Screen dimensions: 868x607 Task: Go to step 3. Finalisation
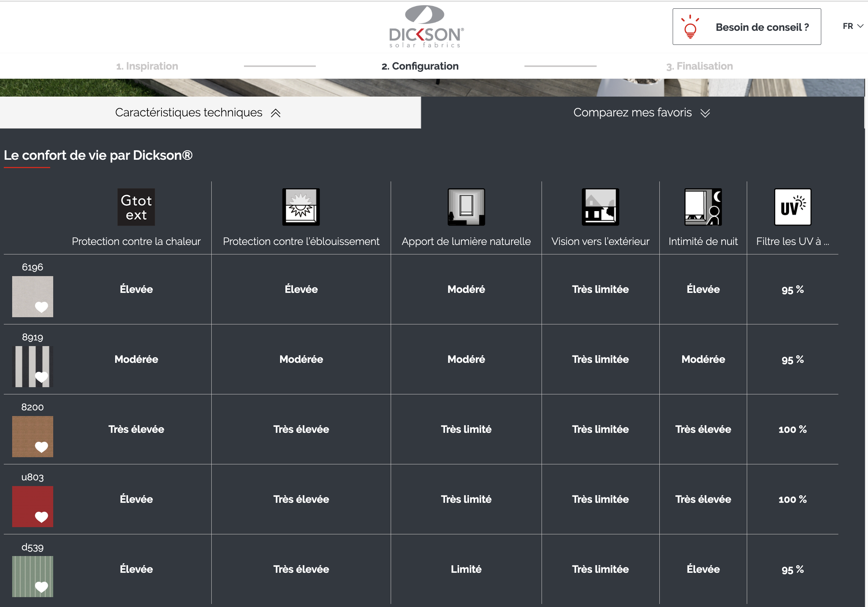click(699, 66)
